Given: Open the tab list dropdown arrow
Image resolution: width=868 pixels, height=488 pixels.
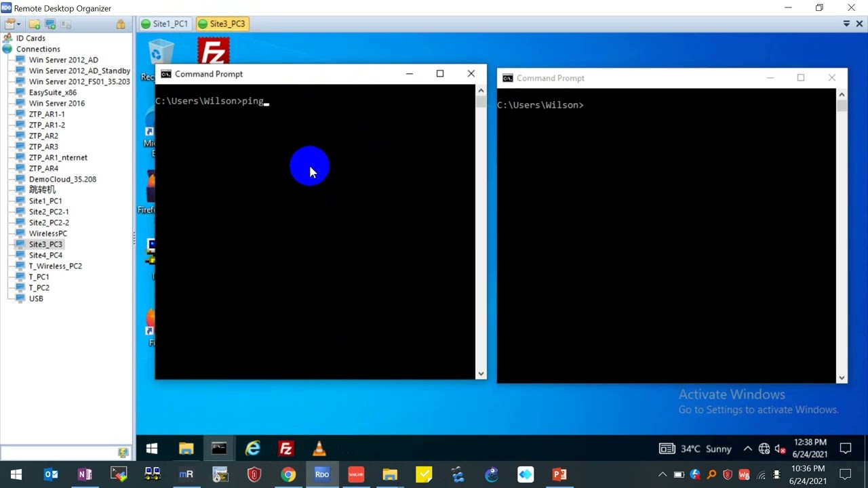Looking at the screenshot, I should pos(846,24).
